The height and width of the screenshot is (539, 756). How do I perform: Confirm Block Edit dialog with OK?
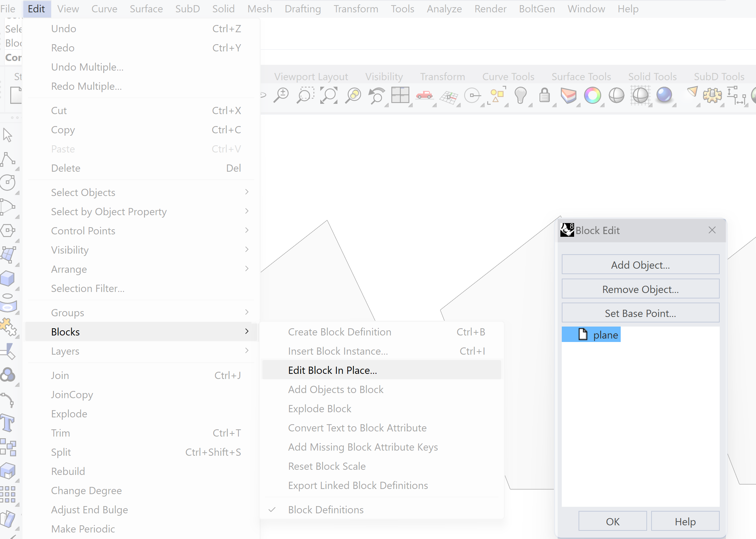612,521
